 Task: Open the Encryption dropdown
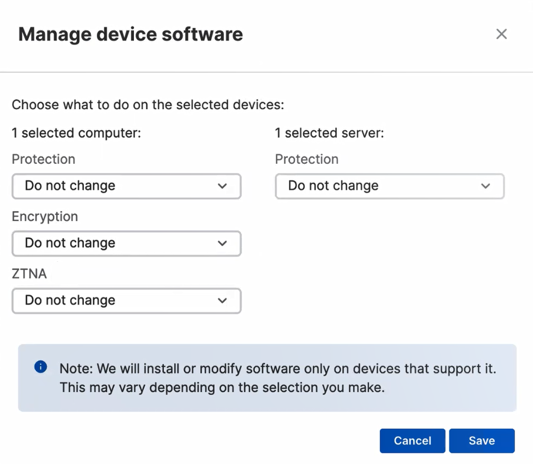tap(126, 243)
